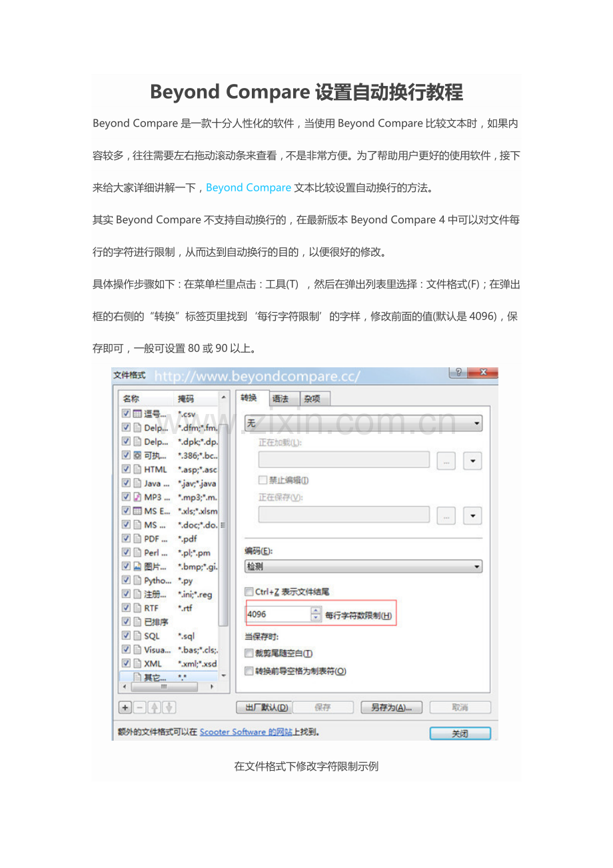Open the blue Beyond Compare article link

(x=249, y=187)
